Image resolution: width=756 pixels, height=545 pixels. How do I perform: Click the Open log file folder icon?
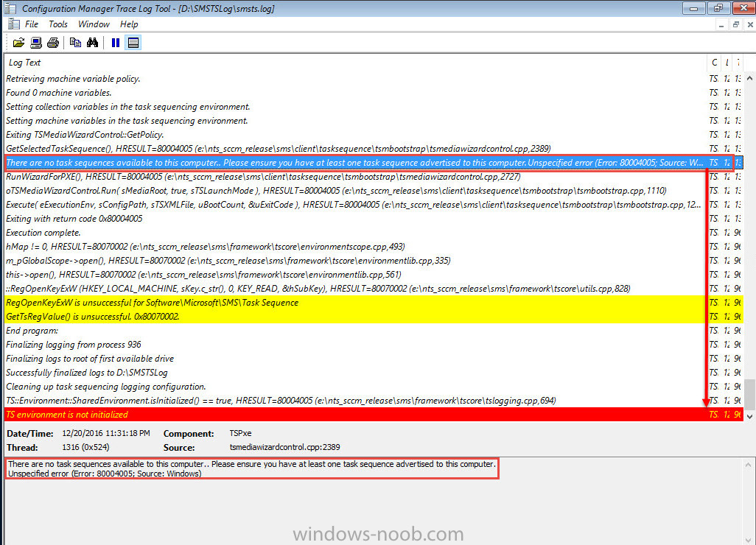click(x=19, y=43)
